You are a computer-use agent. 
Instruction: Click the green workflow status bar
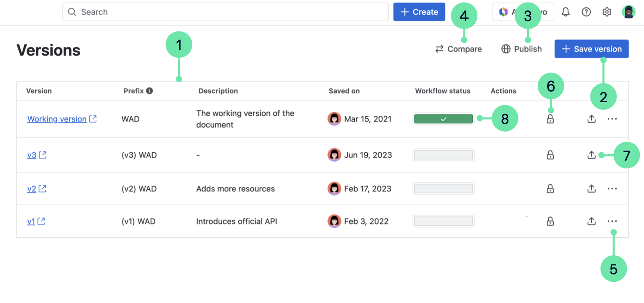pos(443,119)
